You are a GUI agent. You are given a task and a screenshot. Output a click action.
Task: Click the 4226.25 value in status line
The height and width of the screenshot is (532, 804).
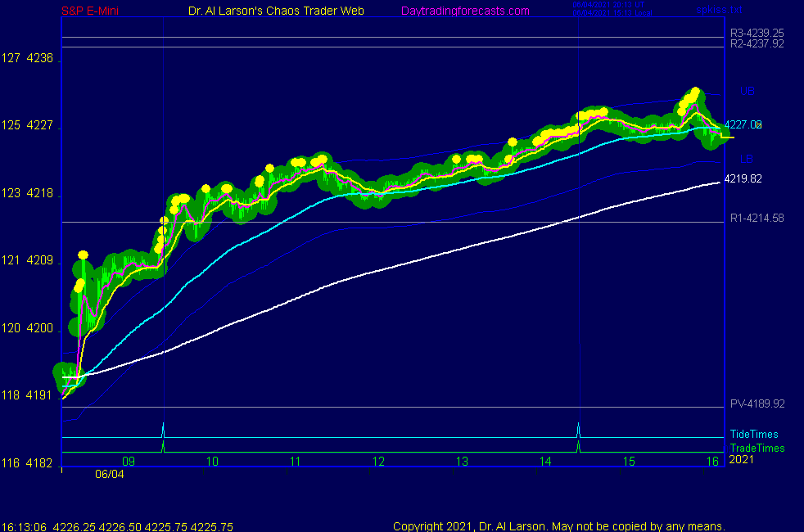75,526
